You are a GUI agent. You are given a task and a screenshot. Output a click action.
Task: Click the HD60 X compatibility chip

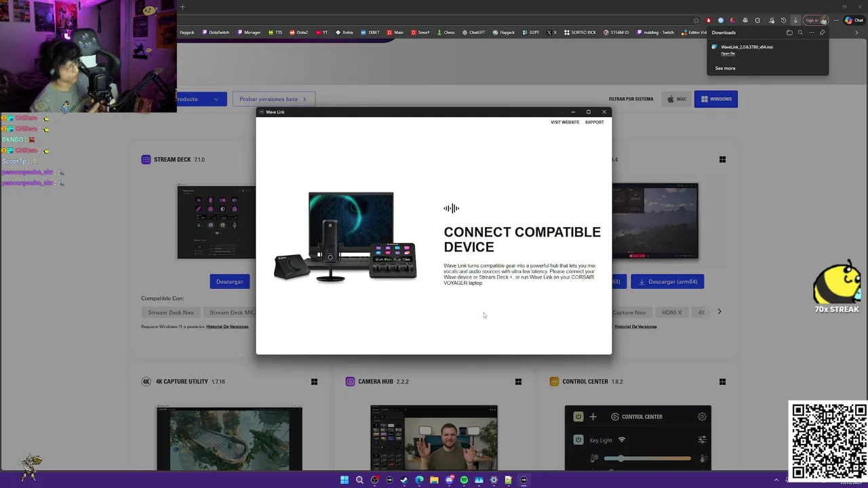coord(672,312)
